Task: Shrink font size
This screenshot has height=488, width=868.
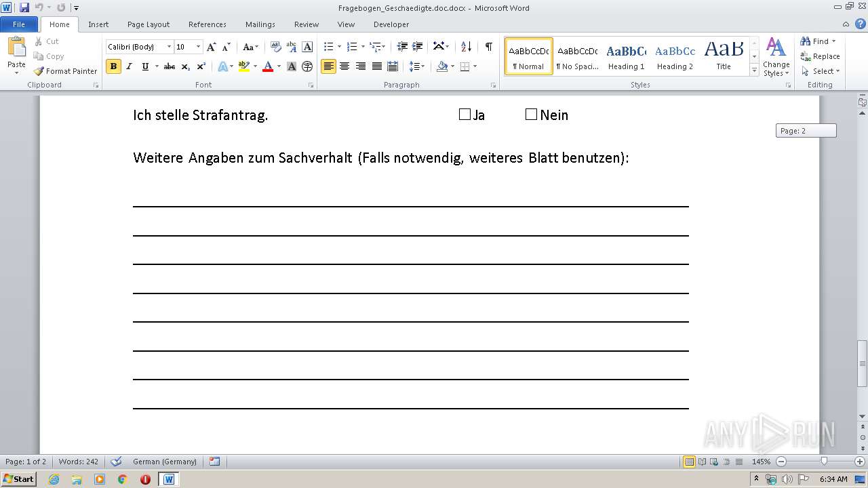Action: click(x=226, y=47)
